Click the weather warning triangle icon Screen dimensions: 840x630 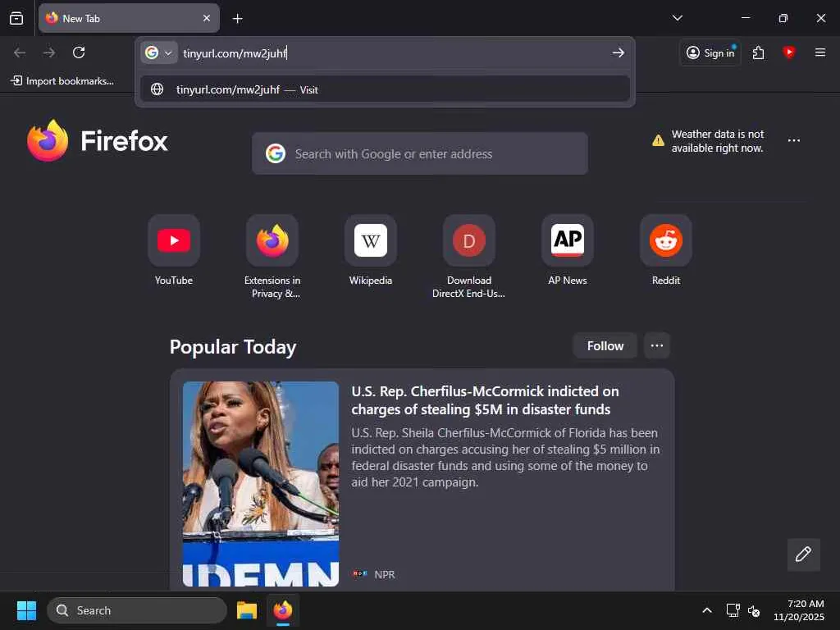(x=658, y=141)
